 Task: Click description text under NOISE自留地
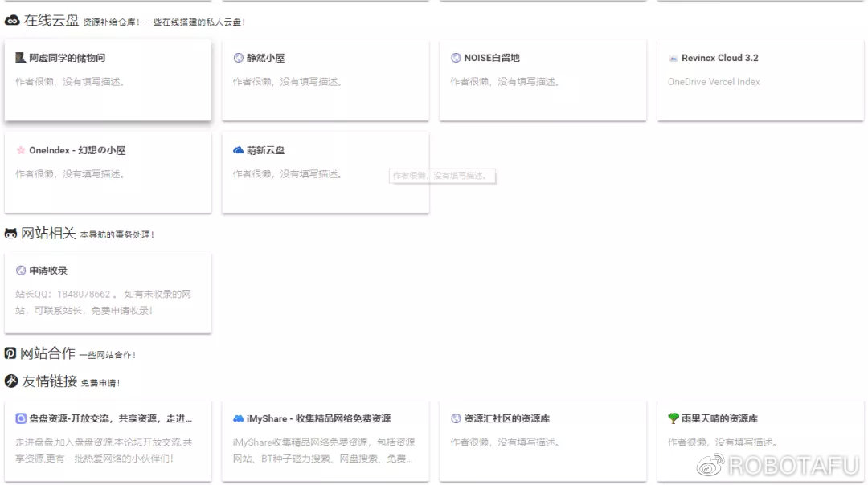[506, 81]
